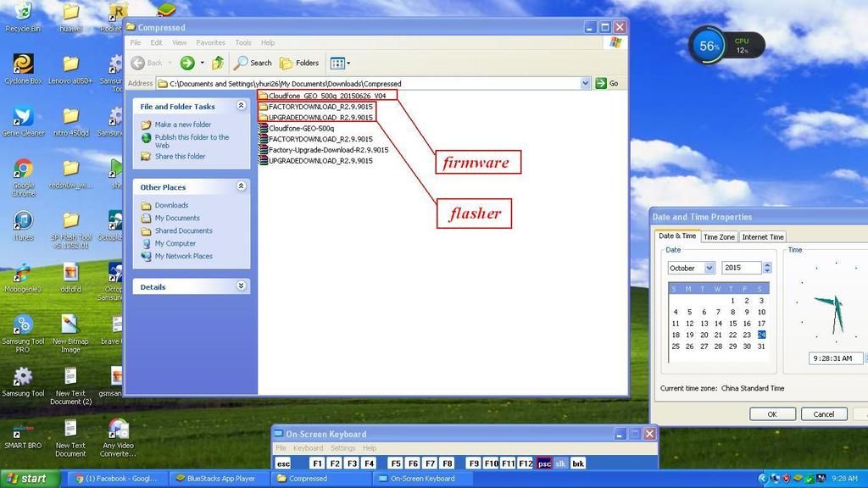This screenshot has width=868, height=488.
Task: Collapse the File and Folder Tasks panel
Action: click(241, 106)
